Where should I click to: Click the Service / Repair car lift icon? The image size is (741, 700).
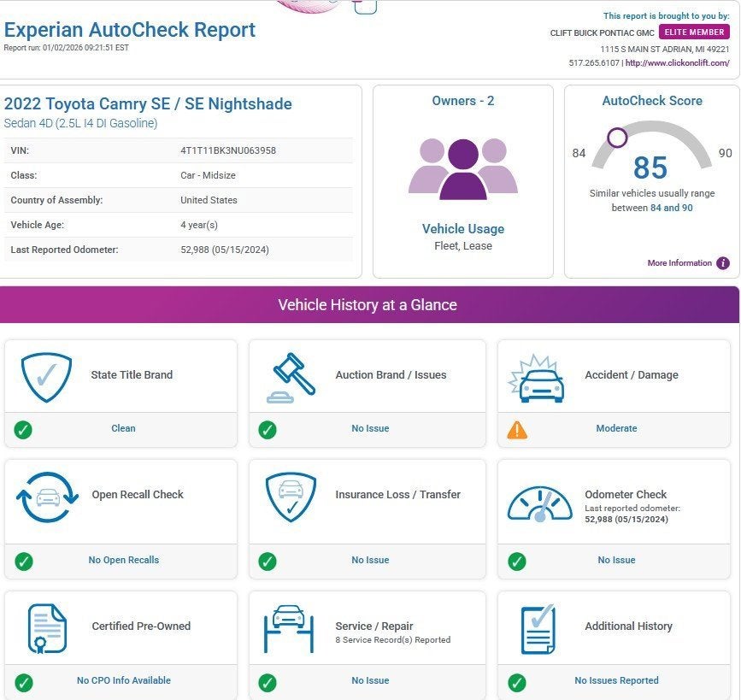(x=289, y=628)
